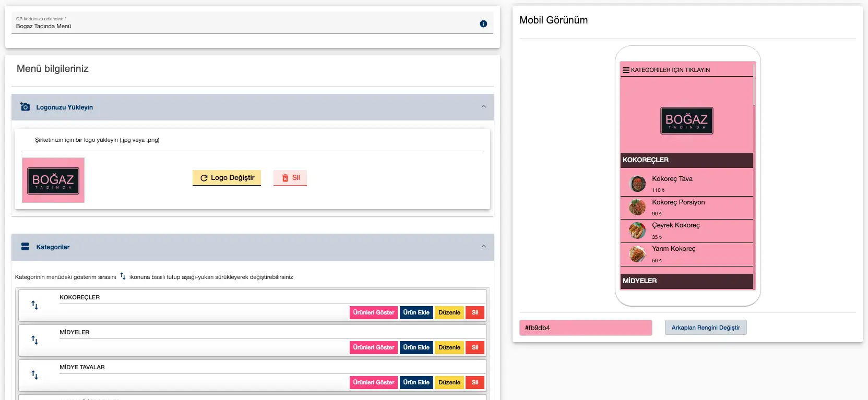
Task: Add product to MİDYELER category
Action: point(416,348)
